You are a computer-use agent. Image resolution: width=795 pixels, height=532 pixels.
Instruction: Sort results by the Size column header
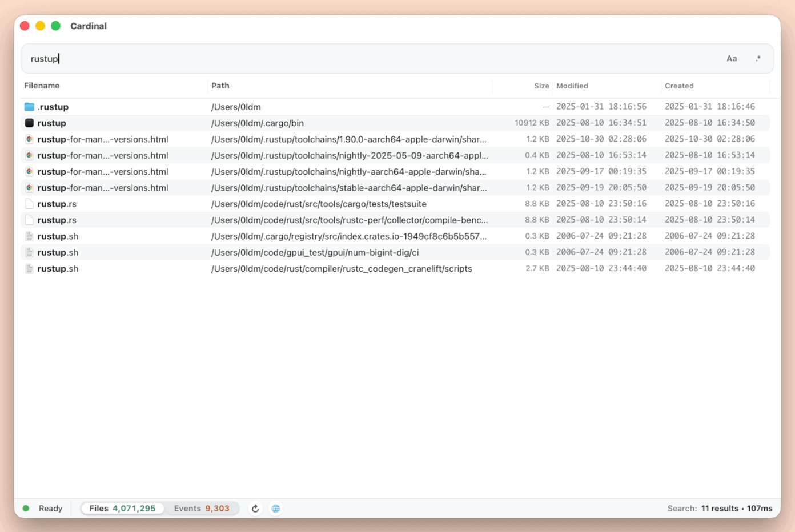coord(541,86)
